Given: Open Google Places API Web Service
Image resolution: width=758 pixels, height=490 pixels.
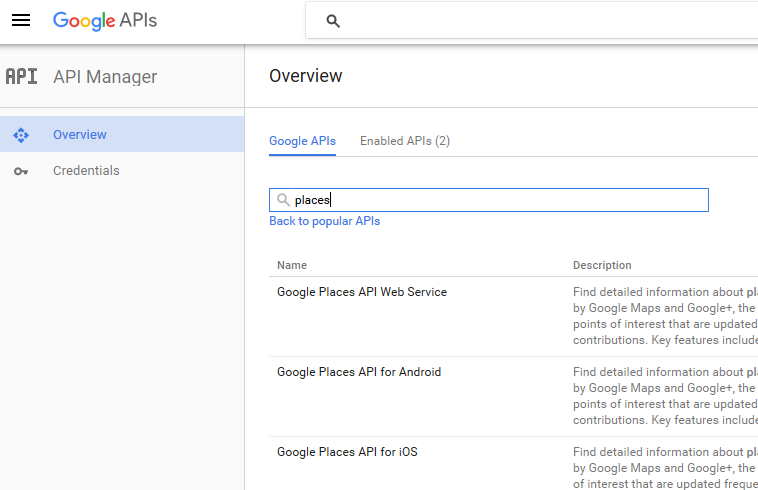Looking at the screenshot, I should tap(362, 292).
